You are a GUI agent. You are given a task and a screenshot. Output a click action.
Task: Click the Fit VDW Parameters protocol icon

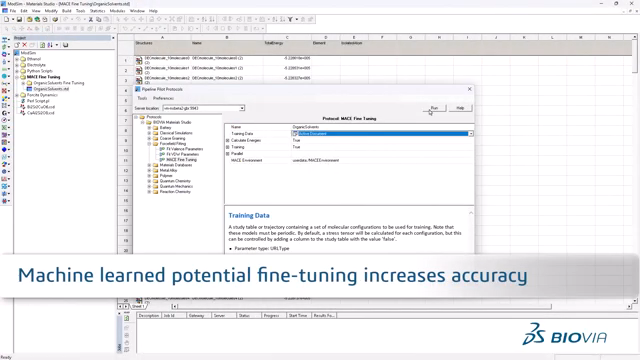coord(162,154)
